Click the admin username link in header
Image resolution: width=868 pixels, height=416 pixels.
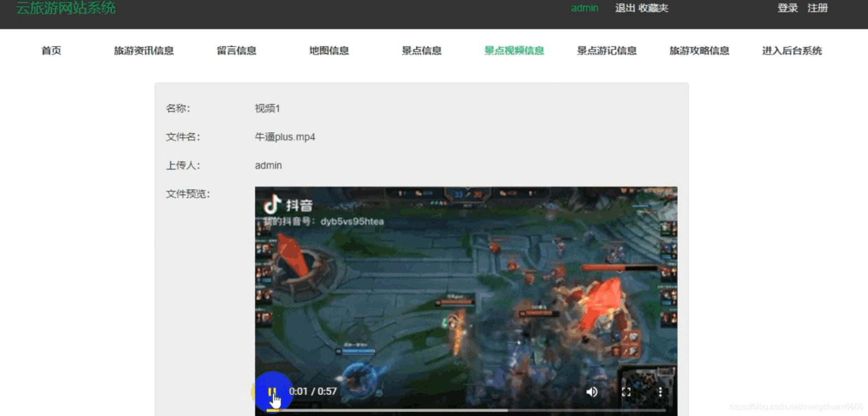pyautogui.click(x=585, y=8)
